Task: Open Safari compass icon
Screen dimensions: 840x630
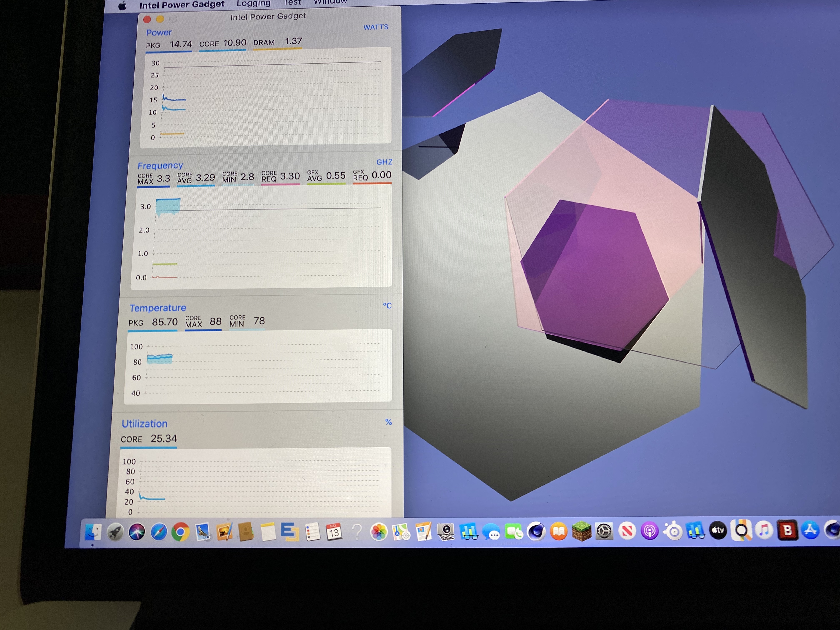Action: point(159,532)
